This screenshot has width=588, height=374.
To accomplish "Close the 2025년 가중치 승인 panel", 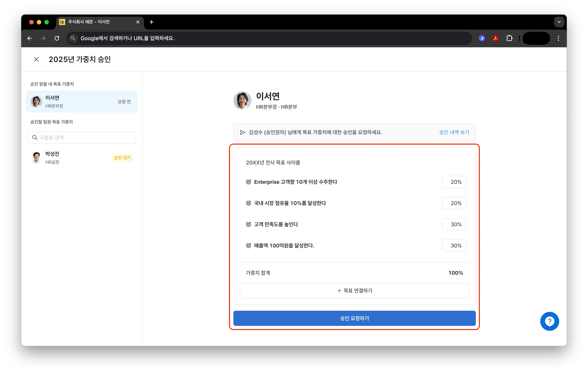I will [x=36, y=59].
